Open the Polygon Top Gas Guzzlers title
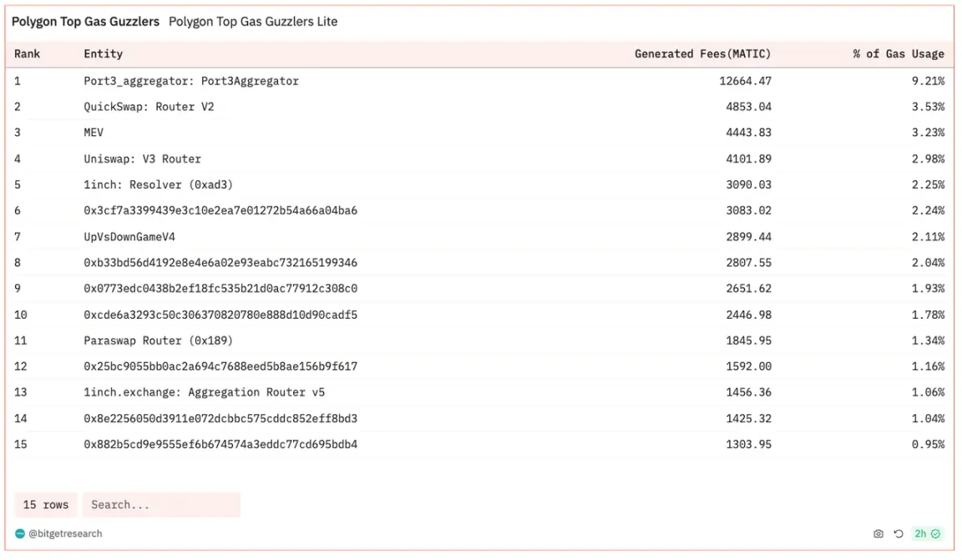 click(x=85, y=22)
